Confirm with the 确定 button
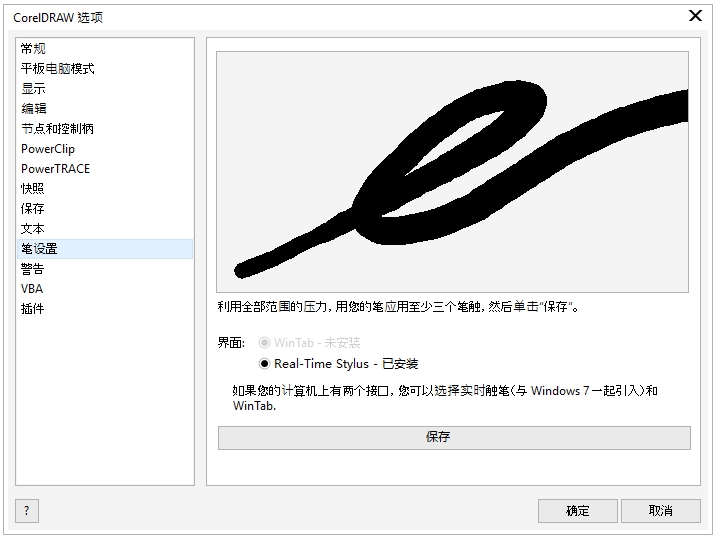 tap(577, 511)
